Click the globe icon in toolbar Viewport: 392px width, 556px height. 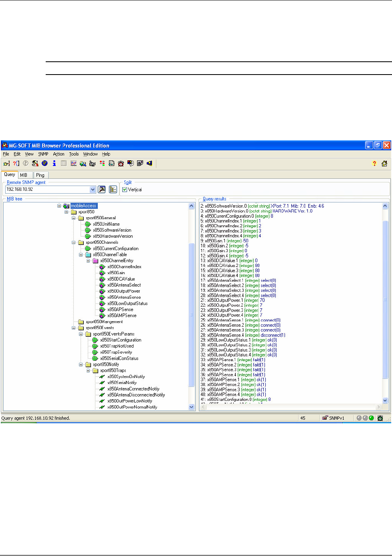44,164
